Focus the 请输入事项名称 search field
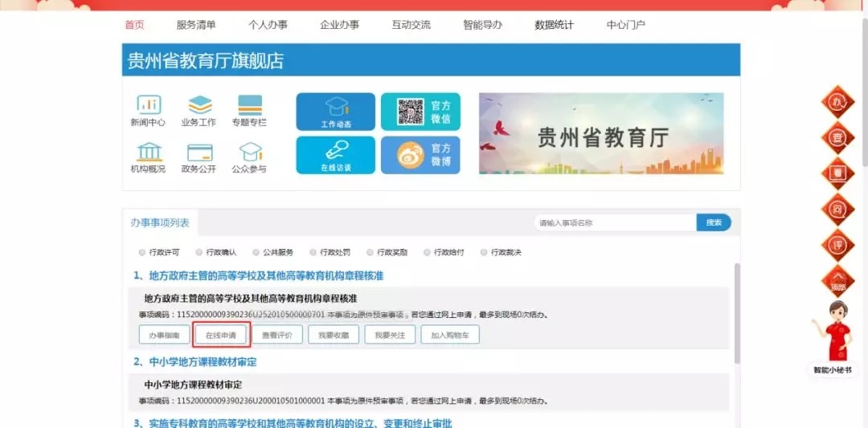The height and width of the screenshot is (428, 868). [615, 222]
